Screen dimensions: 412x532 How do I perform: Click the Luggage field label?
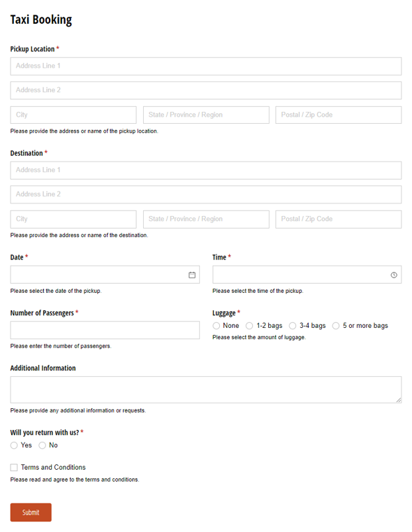(224, 312)
